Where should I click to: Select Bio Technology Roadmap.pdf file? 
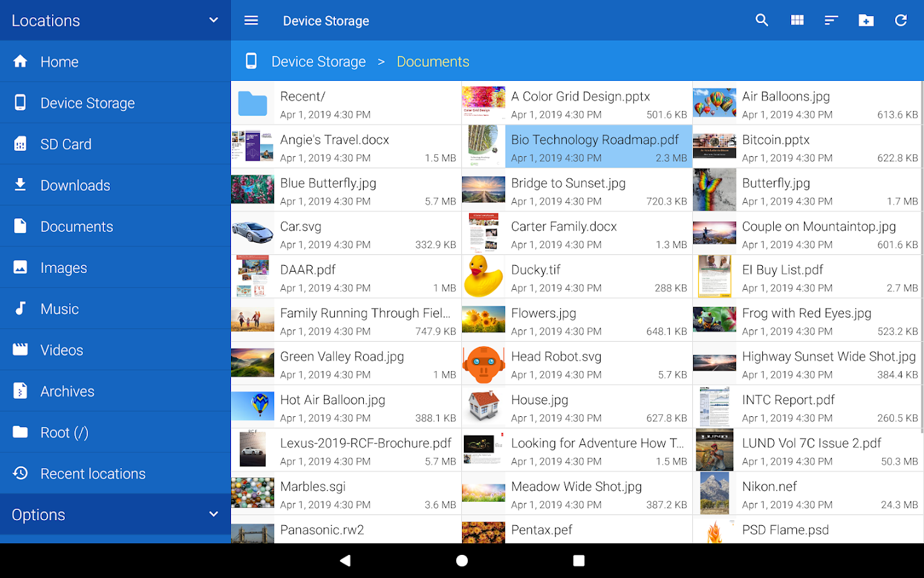[577, 146]
